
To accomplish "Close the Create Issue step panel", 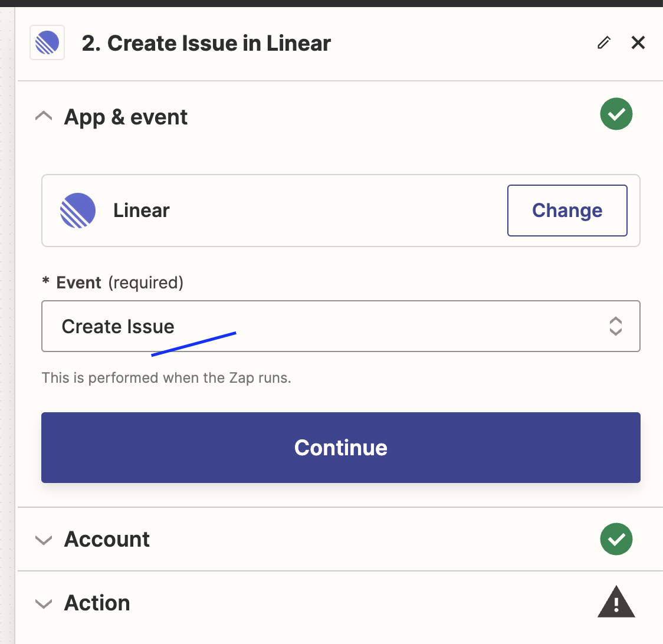I will point(638,43).
